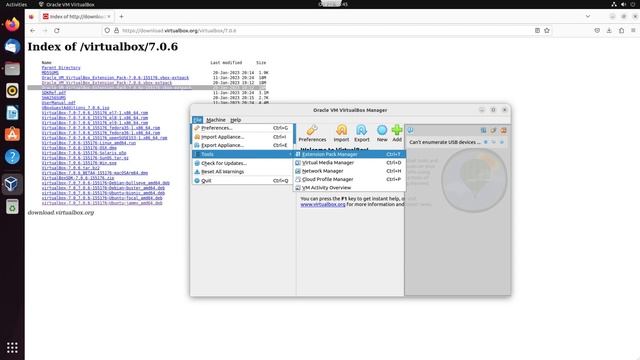640x360 pixels.
Task: Open the www.virtualbox.org link in VirtualBox
Action: tap(323, 204)
